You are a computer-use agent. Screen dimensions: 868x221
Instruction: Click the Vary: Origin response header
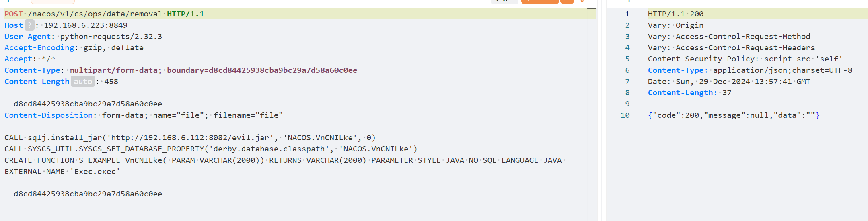[676, 25]
